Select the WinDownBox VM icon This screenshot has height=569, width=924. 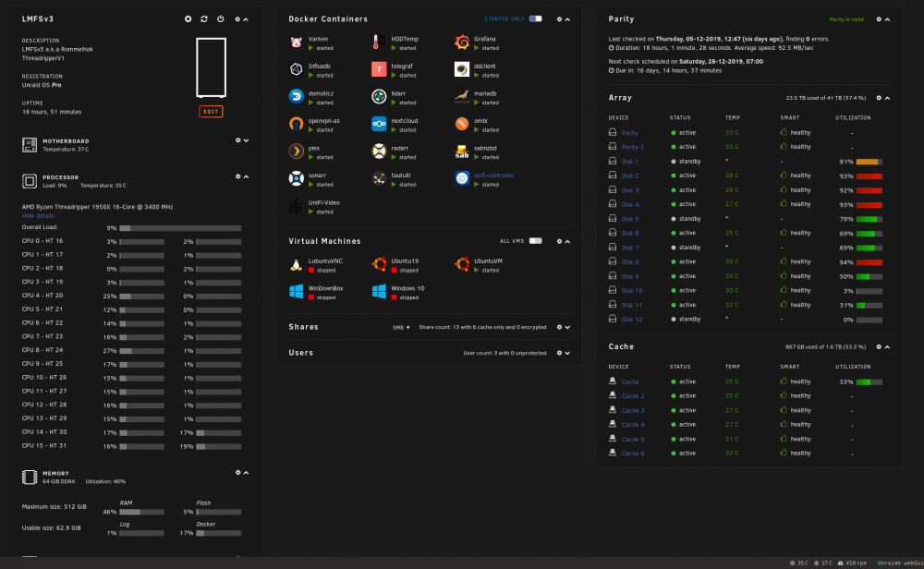coord(297,292)
